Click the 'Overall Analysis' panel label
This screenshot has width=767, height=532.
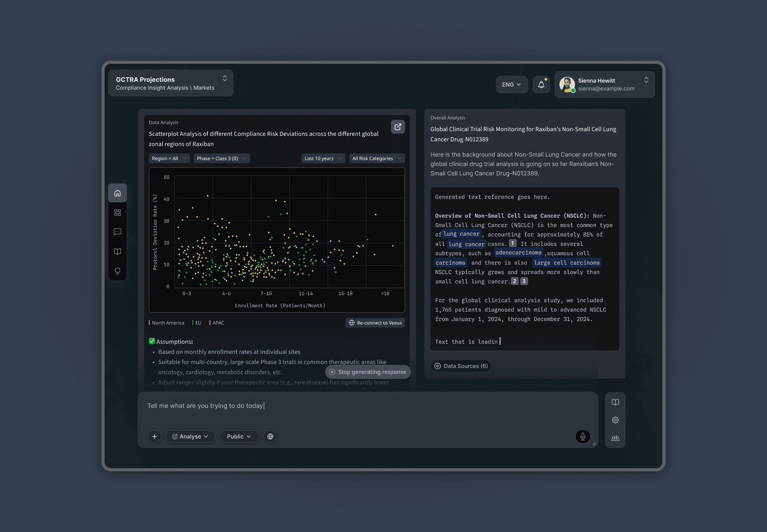click(448, 118)
